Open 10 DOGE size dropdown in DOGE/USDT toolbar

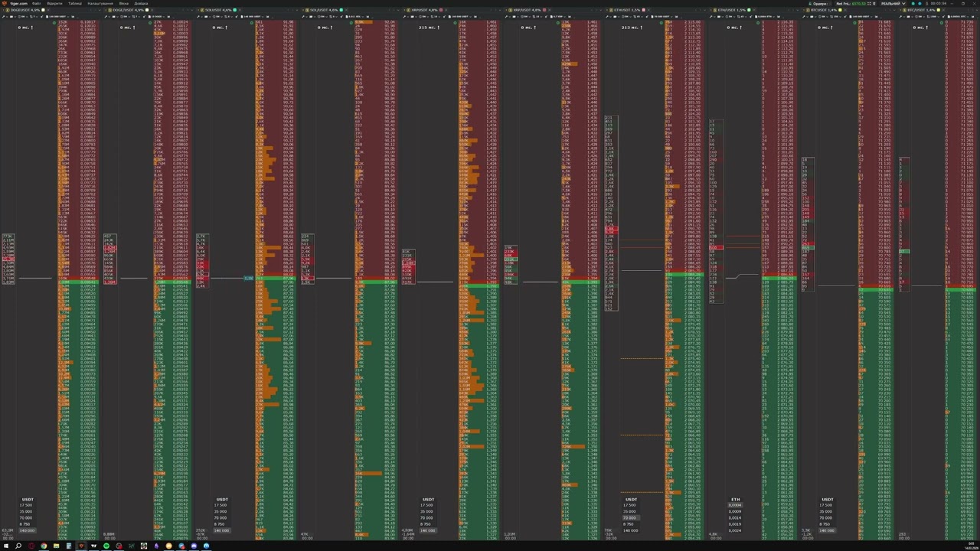coord(158,16)
